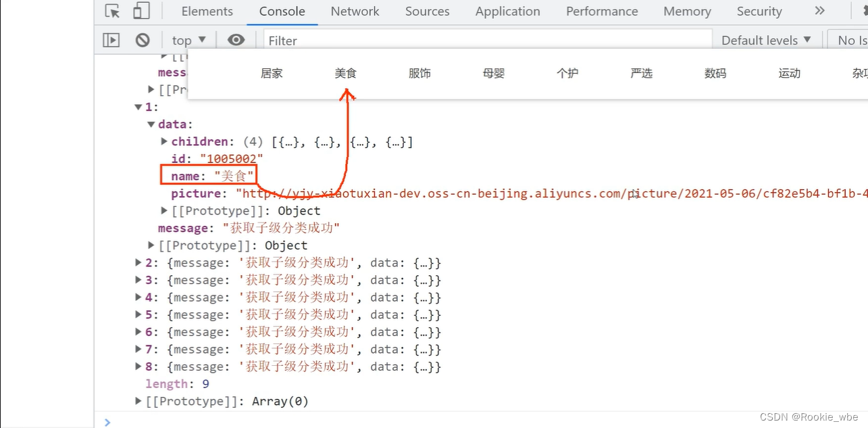868x428 pixels.
Task: Activate the inspect element picker icon
Action: (x=113, y=11)
